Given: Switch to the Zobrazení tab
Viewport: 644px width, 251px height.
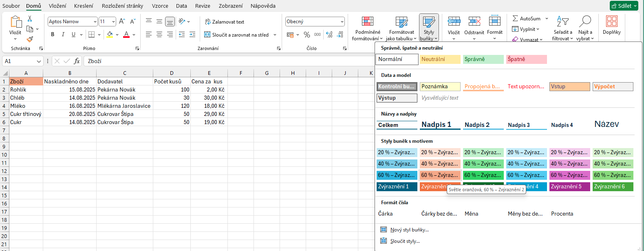Looking at the screenshot, I should click(x=230, y=6).
